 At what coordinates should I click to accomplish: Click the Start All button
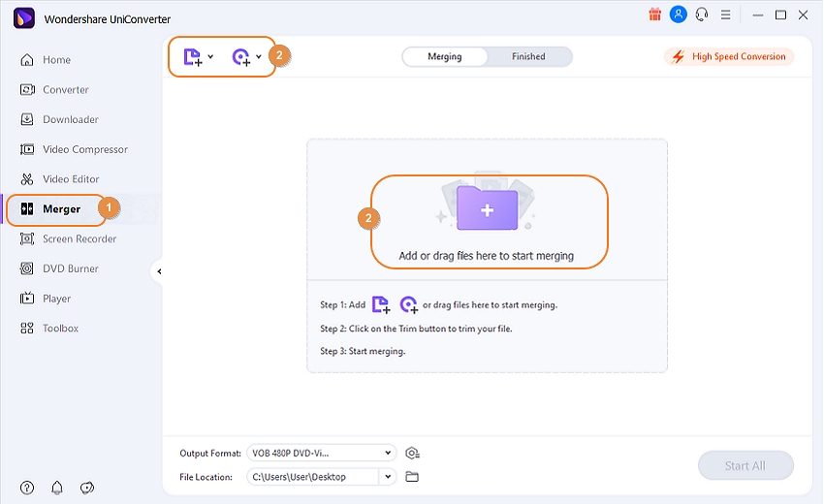tap(745, 465)
